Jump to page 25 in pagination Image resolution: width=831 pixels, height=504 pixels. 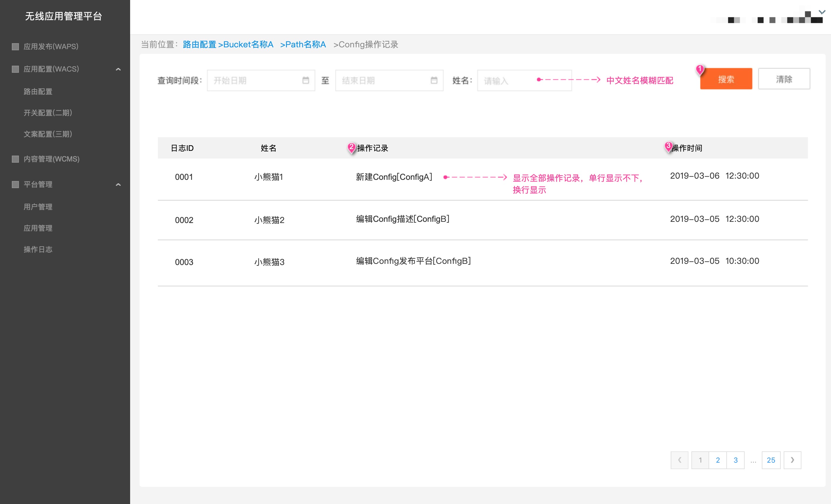tap(771, 460)
